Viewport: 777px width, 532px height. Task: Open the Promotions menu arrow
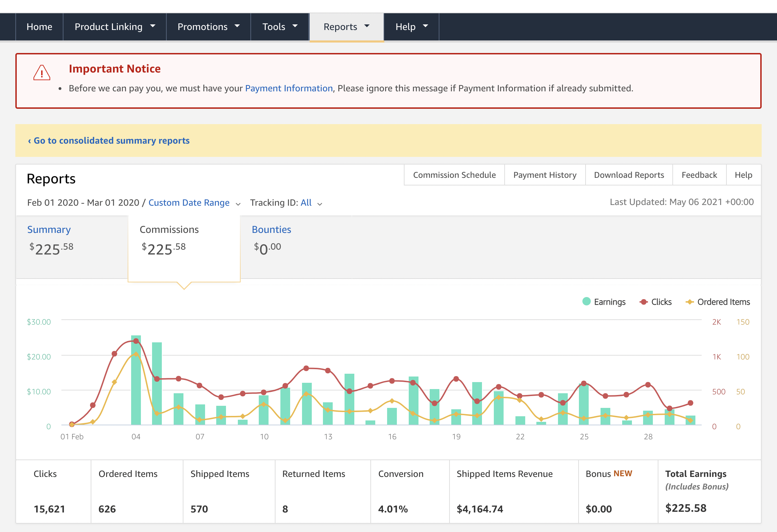pos(237,26)
